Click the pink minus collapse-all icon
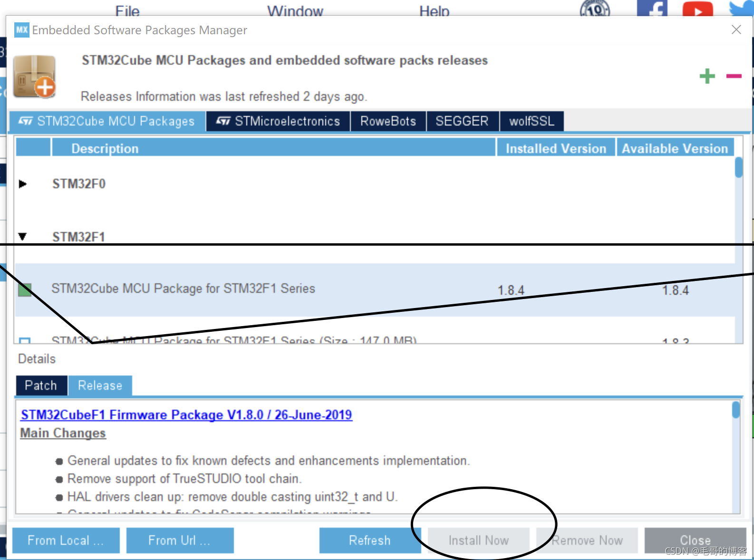Screen dimensions: 754x560 (x=734, y=76)
